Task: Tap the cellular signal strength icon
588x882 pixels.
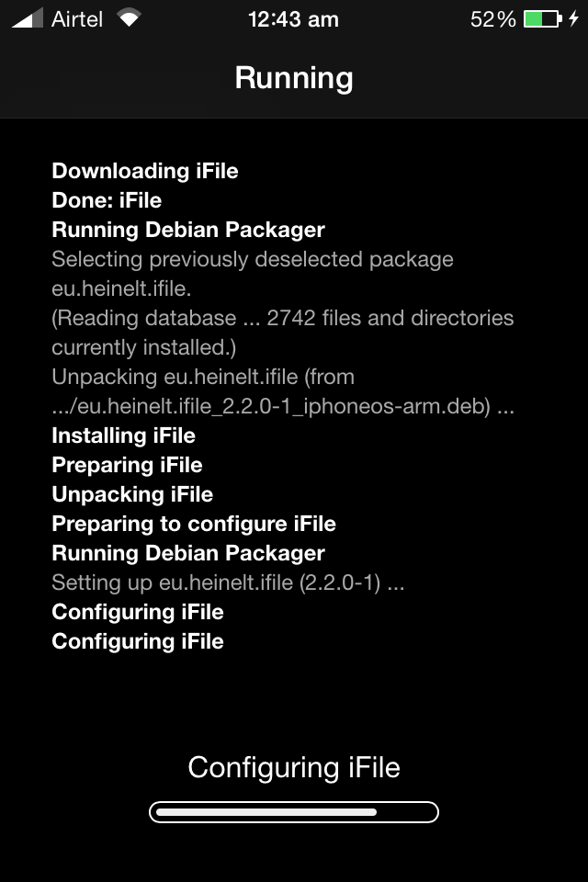Action: coord(28,18)
